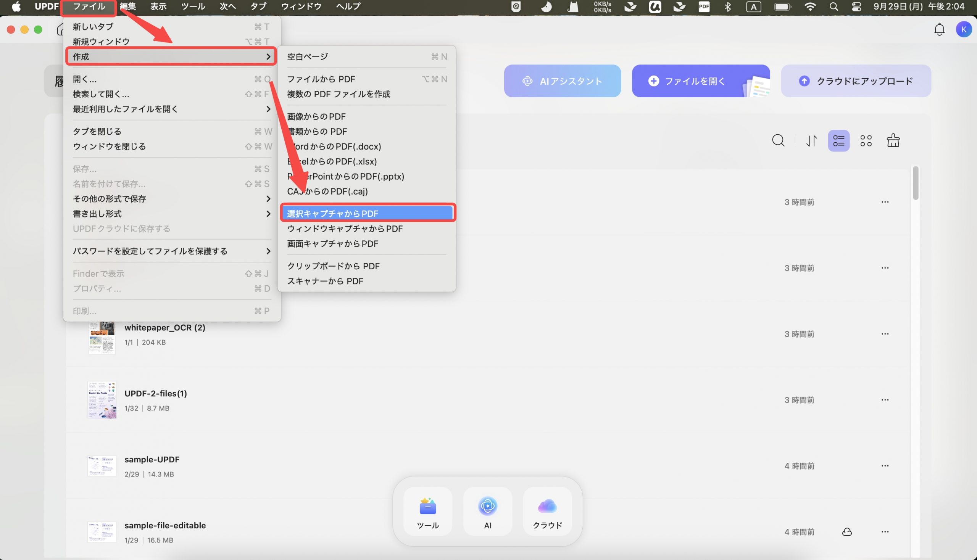Select 空白ページ from submenu
Viewport: 977px width, 560px height.
click(367, 57)
